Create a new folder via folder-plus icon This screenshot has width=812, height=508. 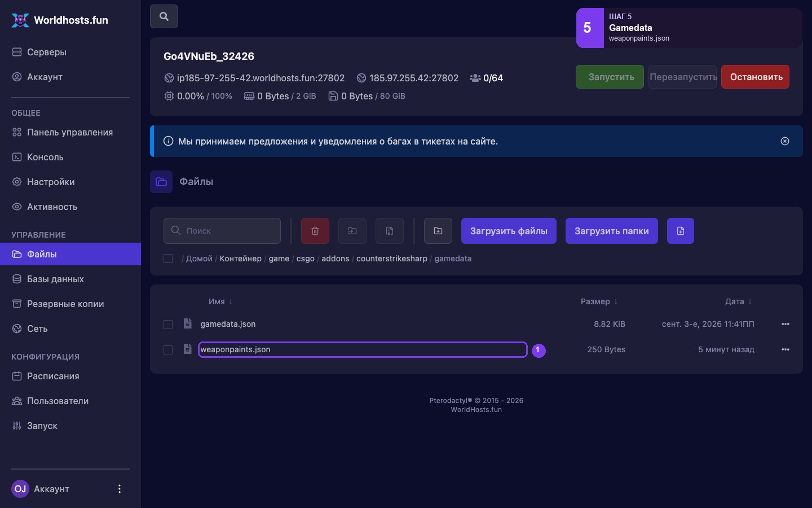point(438,231)
